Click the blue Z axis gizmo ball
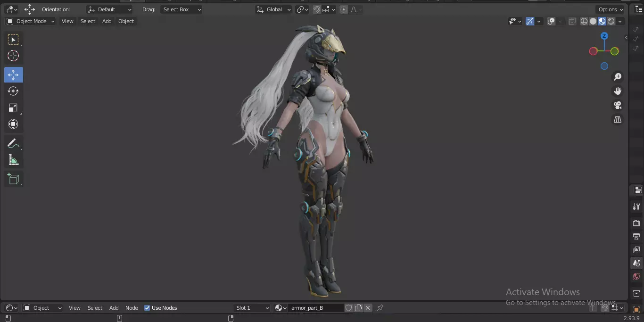The height and width of the screenshot is (322, 644). [604, 36]
